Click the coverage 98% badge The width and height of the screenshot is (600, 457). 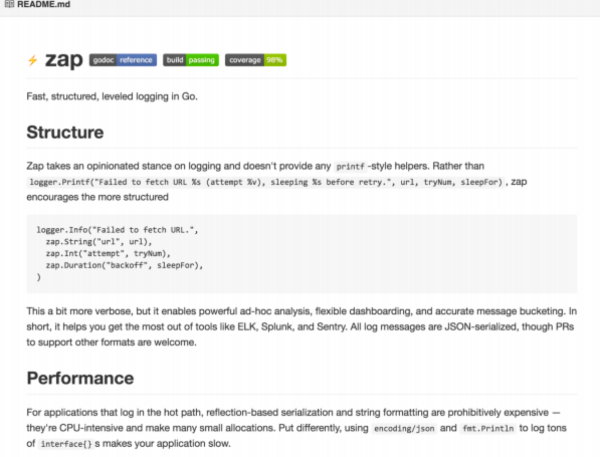click(x=256, y=60)
